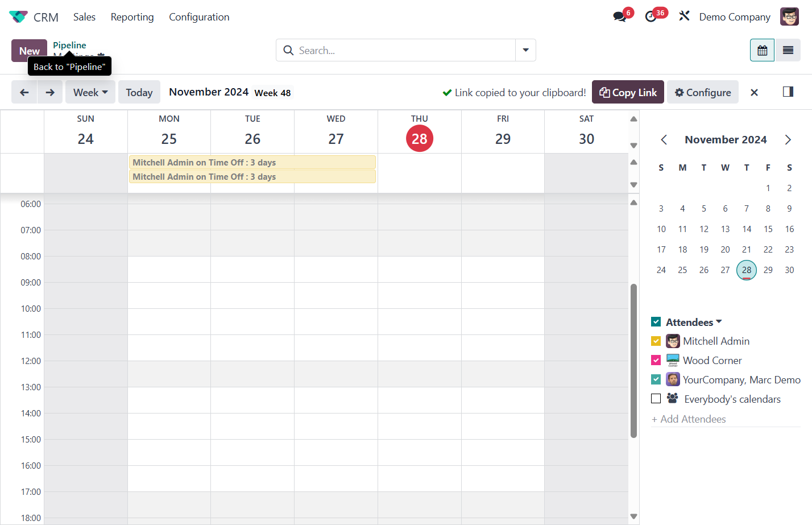Viewport: 812px width, 525px height.
Task: Go back to Pipeline breadcrumb
Action: (x=69, y=45)
